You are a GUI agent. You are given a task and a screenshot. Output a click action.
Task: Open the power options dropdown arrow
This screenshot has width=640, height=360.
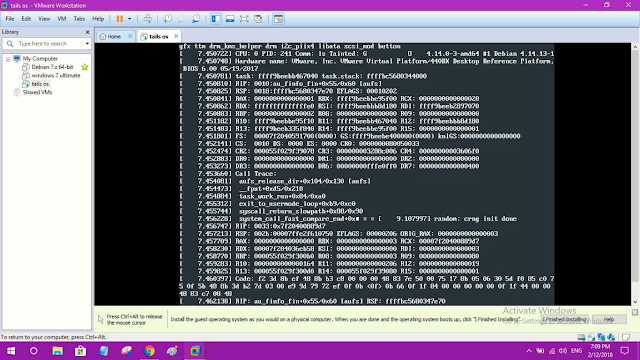[129, 19]
